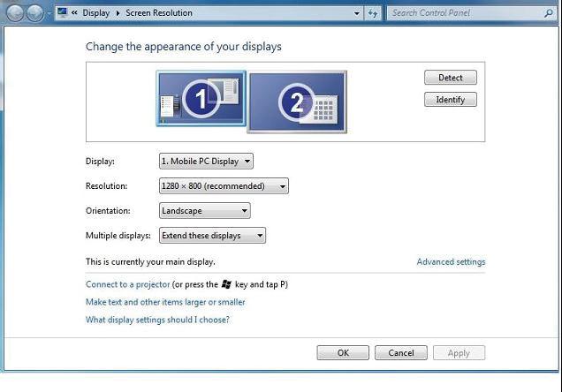This screenshot has width=562, height=392.
Task: Select monitor 1 thumbnail
Action: coord(201,99)
